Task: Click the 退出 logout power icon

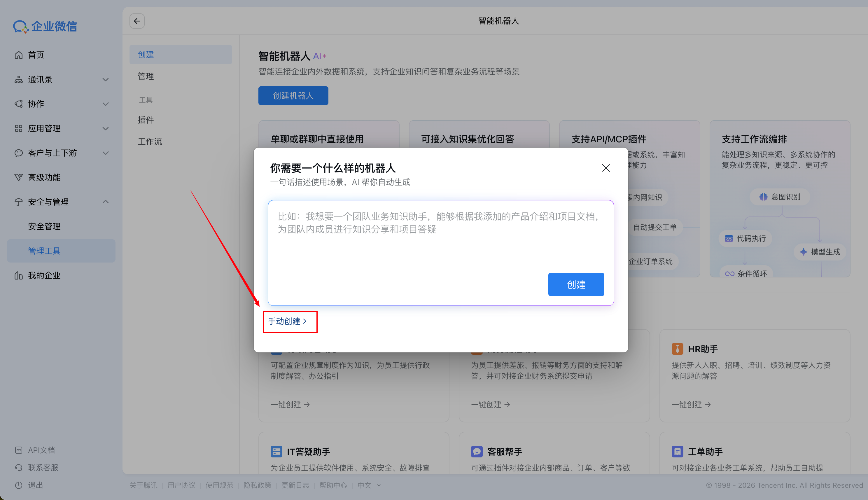Action: [19, 485]
